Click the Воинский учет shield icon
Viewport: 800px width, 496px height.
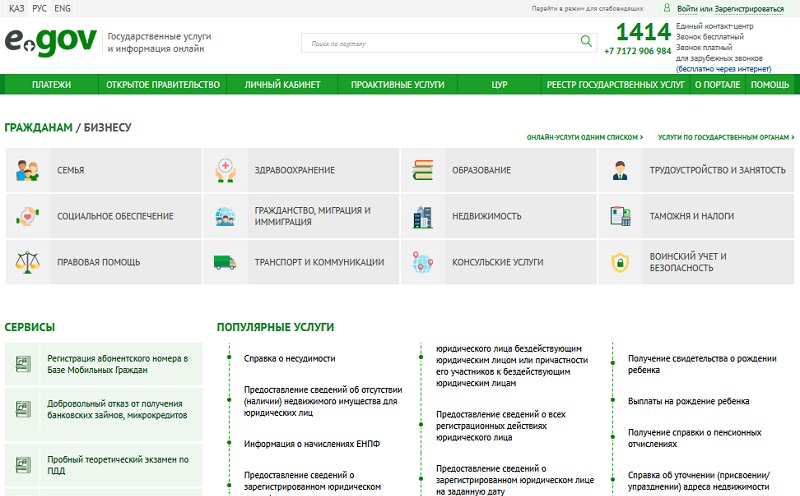[620, 262]
